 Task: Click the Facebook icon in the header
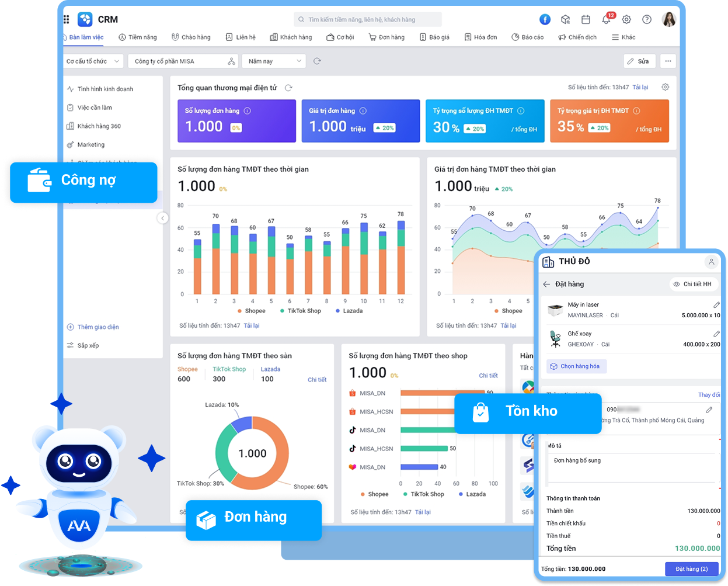(545, 19)
